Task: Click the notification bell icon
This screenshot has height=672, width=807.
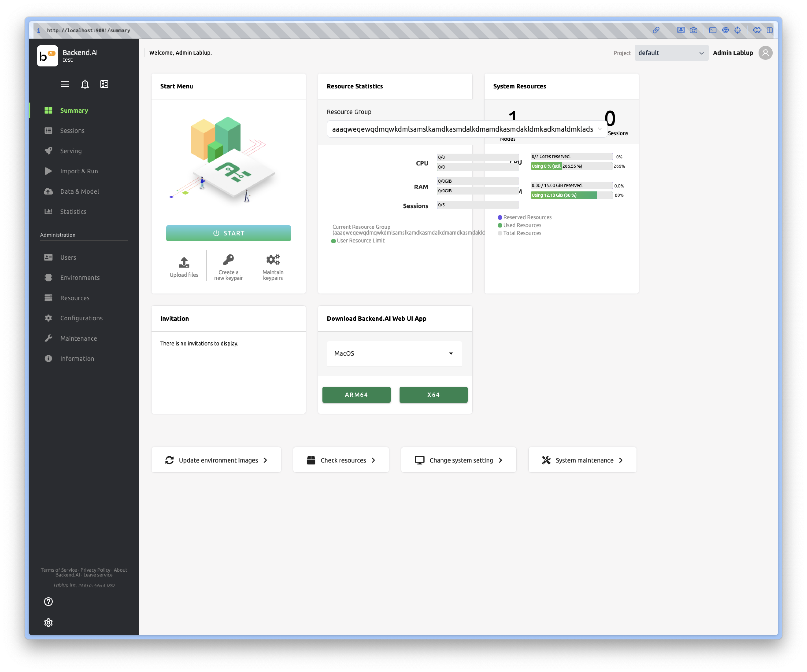Action: (x=85, y=84)
